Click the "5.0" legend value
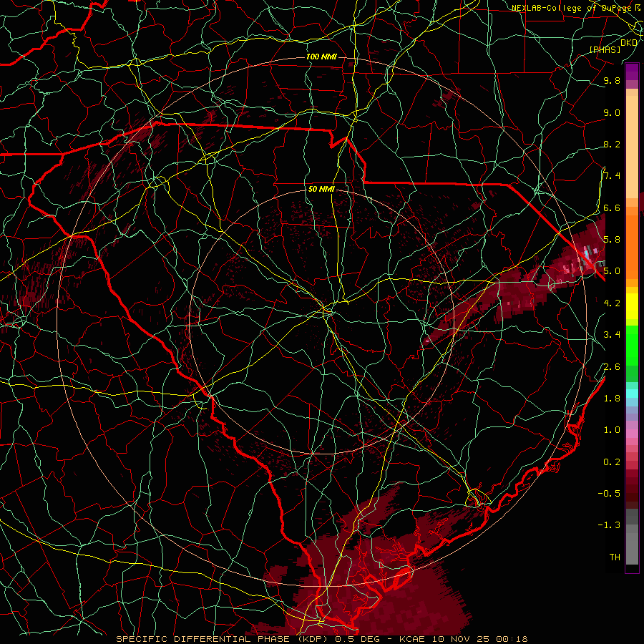Viewport: 644px width, 644px height. click(x=612, y=271)
